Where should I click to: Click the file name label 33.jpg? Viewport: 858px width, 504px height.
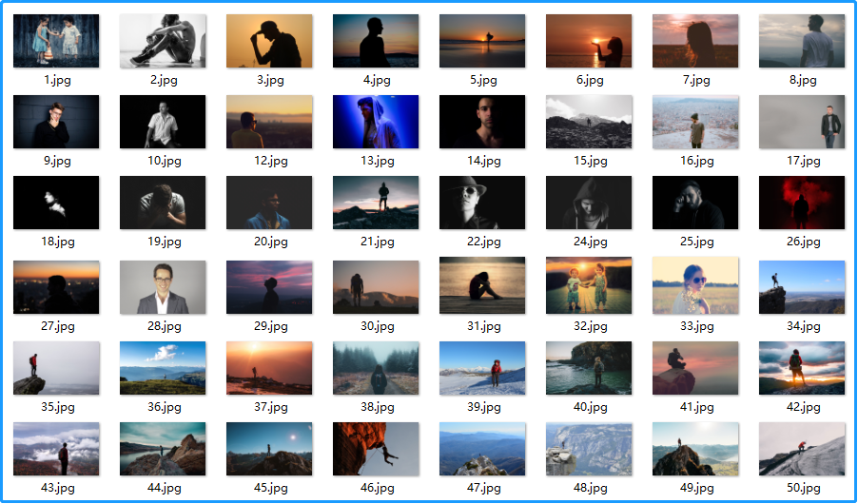coord(696,327)
